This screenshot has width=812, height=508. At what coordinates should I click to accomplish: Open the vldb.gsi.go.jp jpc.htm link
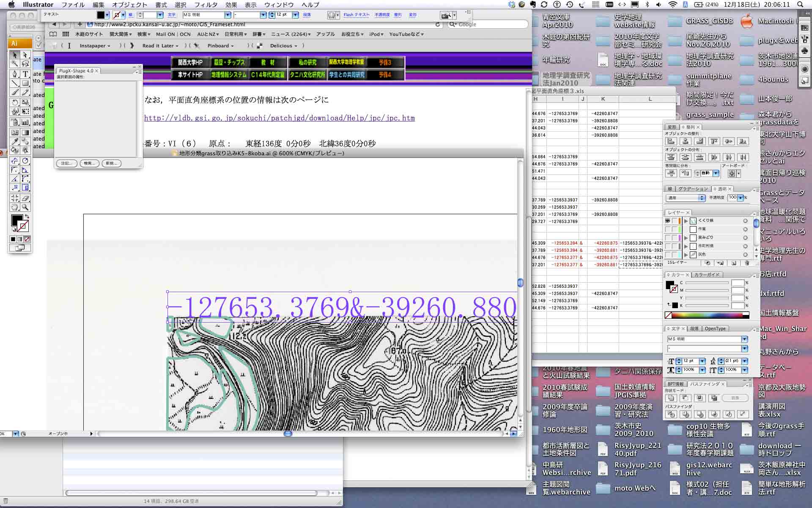click(279, 118)
